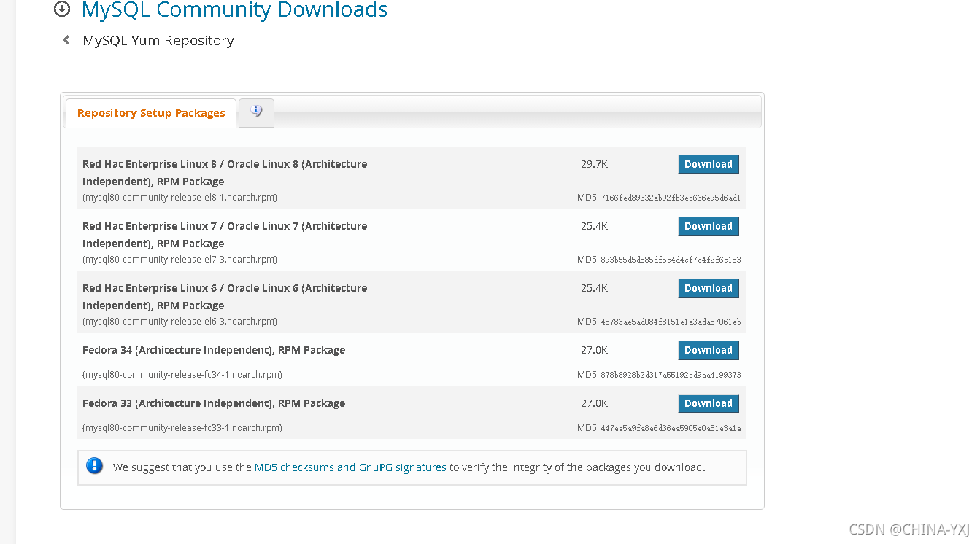Click the Red Hat Enterprise Linux 8 package title

point(225,173)
